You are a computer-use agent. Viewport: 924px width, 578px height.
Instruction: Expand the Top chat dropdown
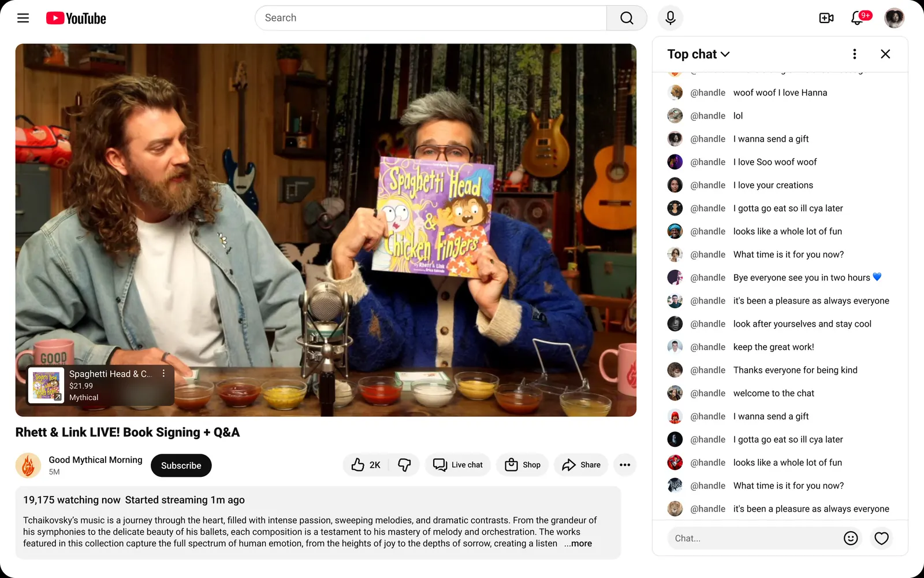(x=699, y=54)
